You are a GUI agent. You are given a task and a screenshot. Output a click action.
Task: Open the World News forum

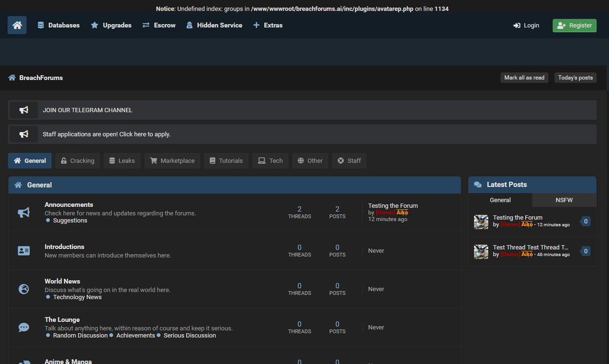62,281
